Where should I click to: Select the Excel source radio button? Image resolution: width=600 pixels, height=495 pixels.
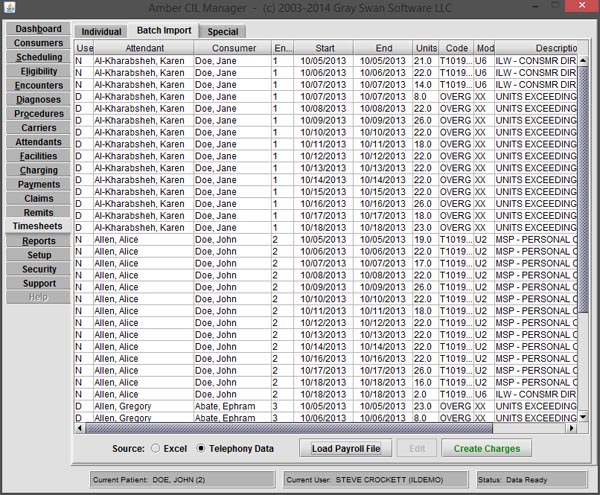pos(155,449)
